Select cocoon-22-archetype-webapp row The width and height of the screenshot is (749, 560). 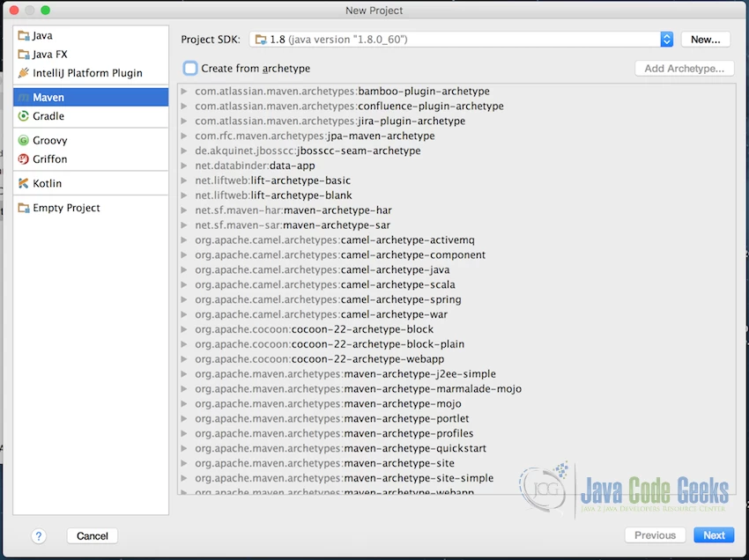click(456, 359)
